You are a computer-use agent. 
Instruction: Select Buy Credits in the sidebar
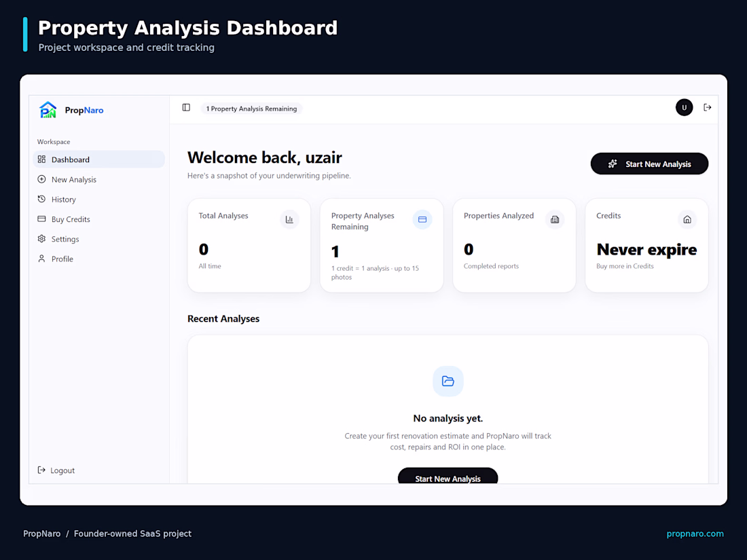pos(98,219)
